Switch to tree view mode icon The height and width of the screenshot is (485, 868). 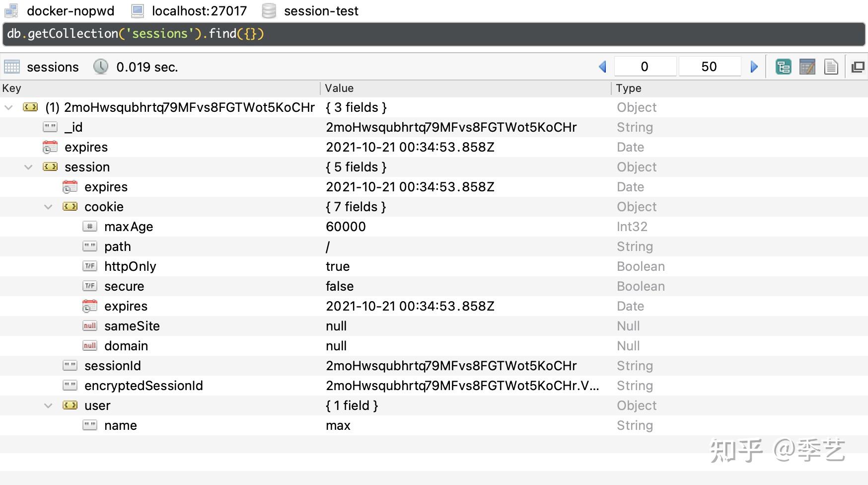(x=783, y=67)
